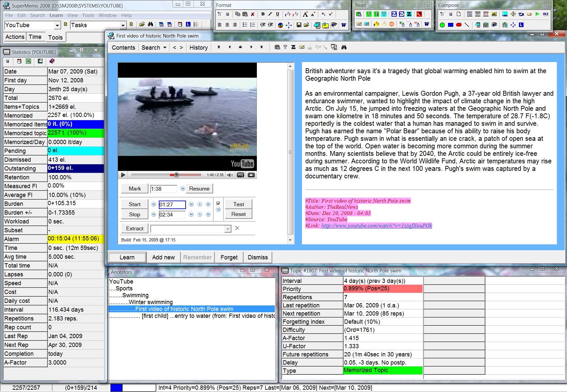This screenshot has height=392, width=567.
Task: Open the Extract combo box dropdown arrow
Action: (228, 229)
